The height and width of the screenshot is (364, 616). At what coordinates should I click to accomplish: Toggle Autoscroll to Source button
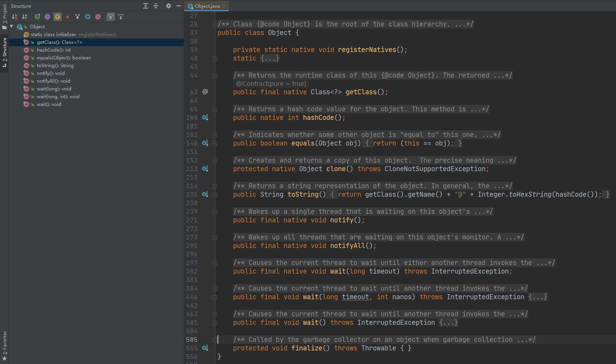tap(111, 17)
